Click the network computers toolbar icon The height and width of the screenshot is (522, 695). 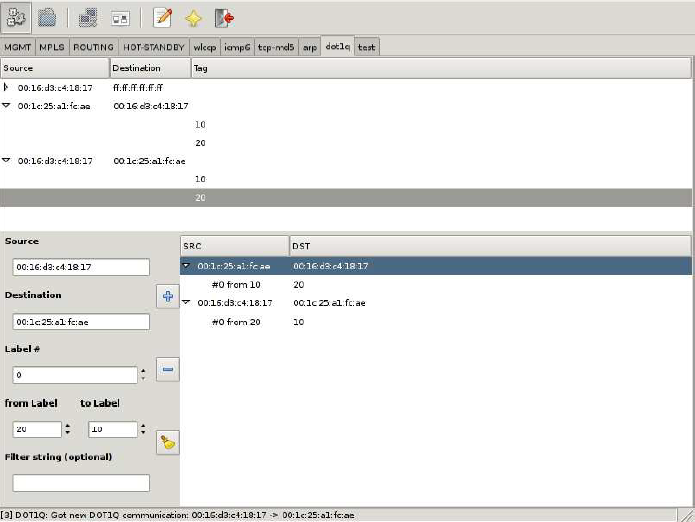[88, 18]
